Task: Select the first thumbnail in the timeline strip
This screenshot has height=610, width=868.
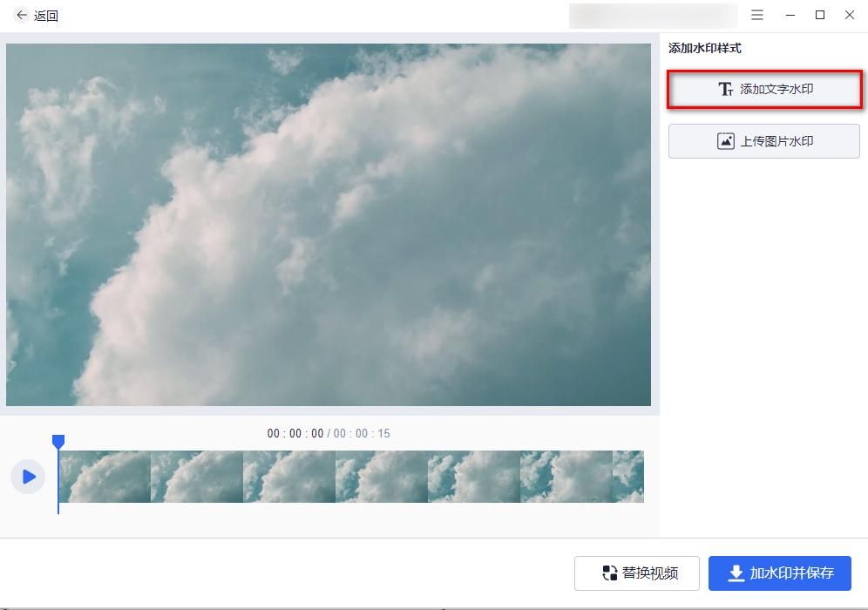Action: click(105, 477)
